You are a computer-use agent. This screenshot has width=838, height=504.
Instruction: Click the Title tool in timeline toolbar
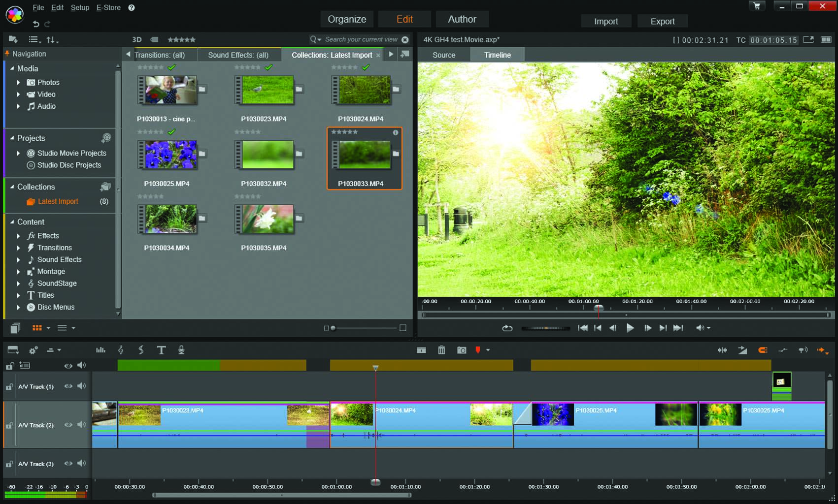(x=161, y=350)
